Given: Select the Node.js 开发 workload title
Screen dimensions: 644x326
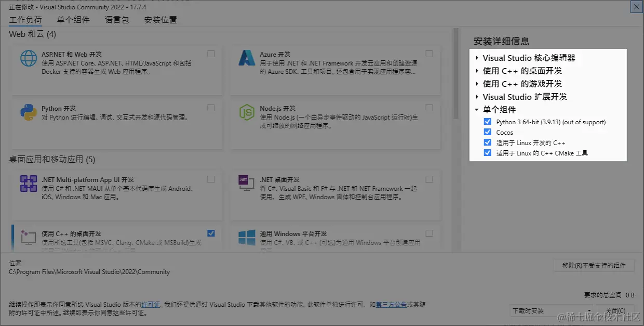Looking at the screenshot, I should tap(277, 109).
